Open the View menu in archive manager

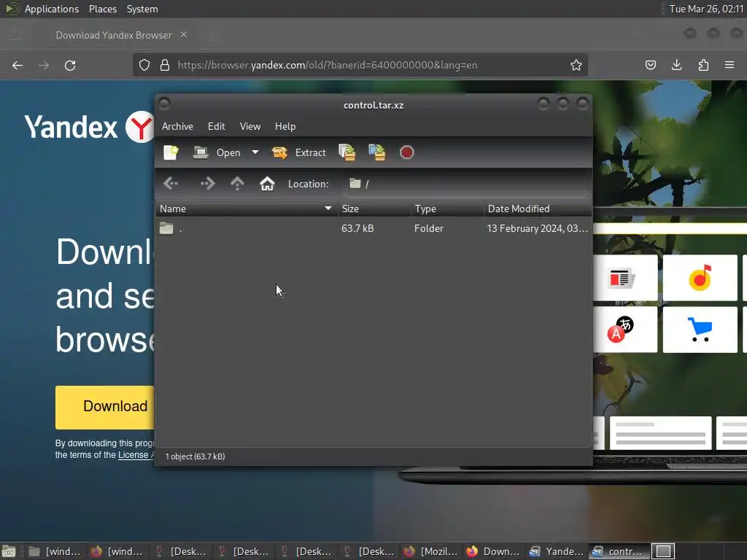tap(250, 126)
